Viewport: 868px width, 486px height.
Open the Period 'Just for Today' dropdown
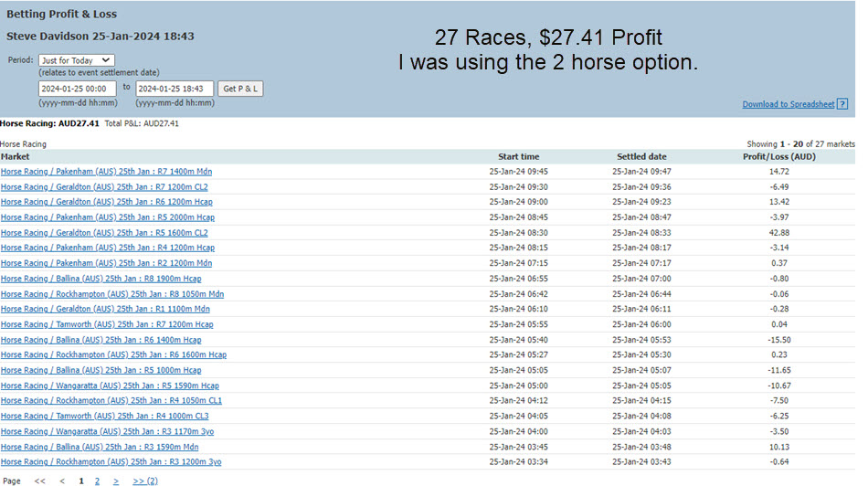pos(76,60)
